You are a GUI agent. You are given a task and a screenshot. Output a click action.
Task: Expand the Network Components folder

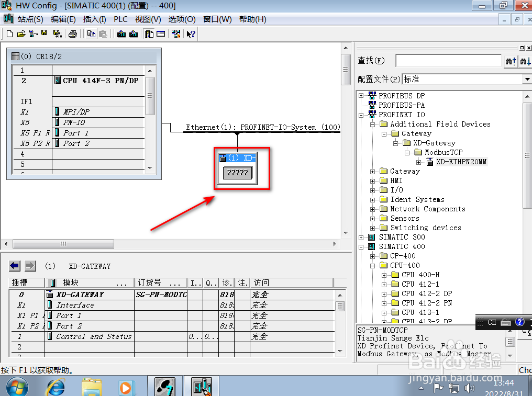(x=372, y=209)
